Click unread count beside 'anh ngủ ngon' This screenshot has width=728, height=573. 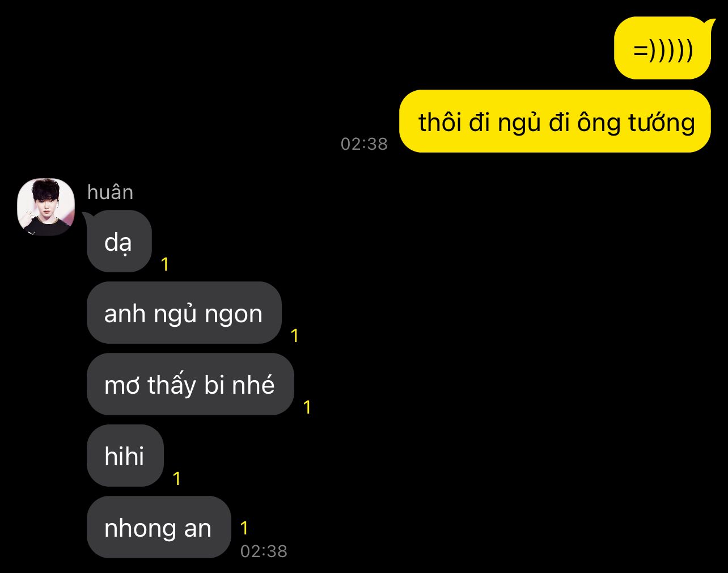(295, 336)
